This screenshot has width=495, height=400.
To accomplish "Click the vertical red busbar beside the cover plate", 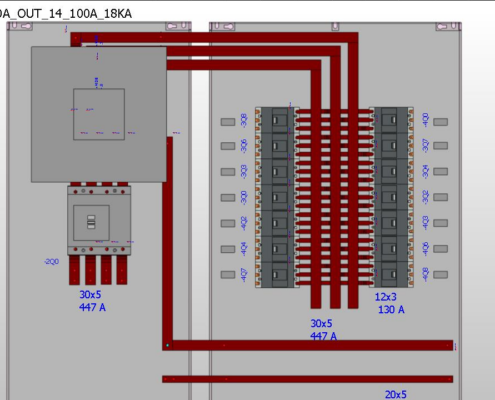I will [x=168, y=243].
